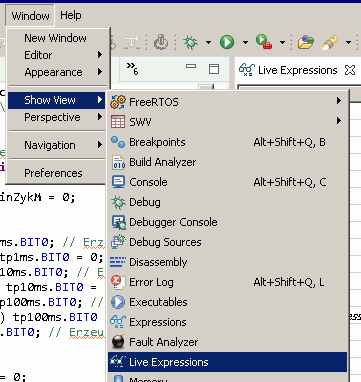Screen dimensions: 361x382
Task: Expand the Perspective submenu
Action: [55, 117]
